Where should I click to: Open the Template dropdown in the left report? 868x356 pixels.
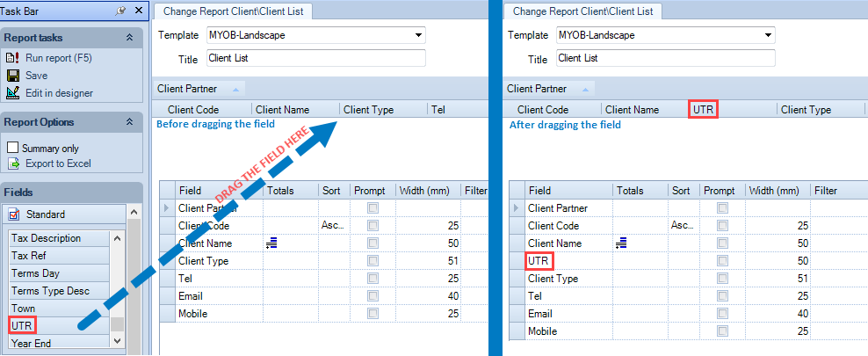tap(418, 35)
